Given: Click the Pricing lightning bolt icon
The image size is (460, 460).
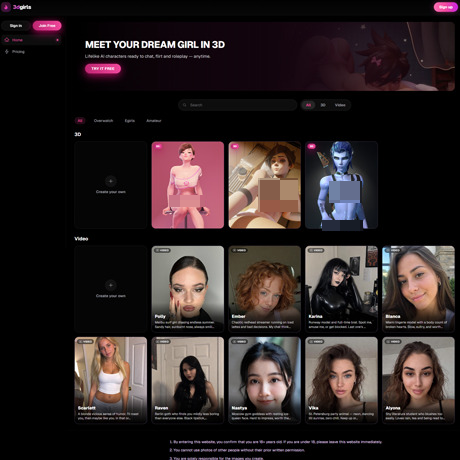Looking at the screenshot, I should (x=7, y=52).
